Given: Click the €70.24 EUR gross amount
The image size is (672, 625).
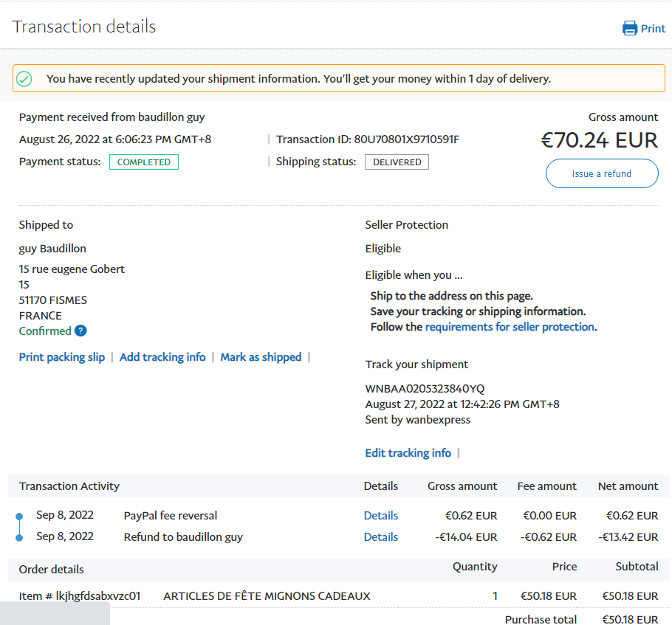Looking at the screenshot, I should click(599, 140).
